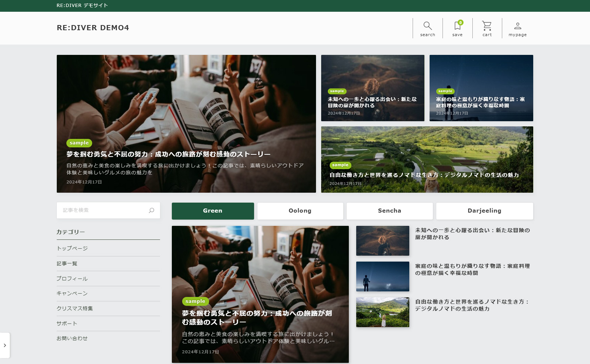Select the Green tab
590x364 pixels.
213,211
